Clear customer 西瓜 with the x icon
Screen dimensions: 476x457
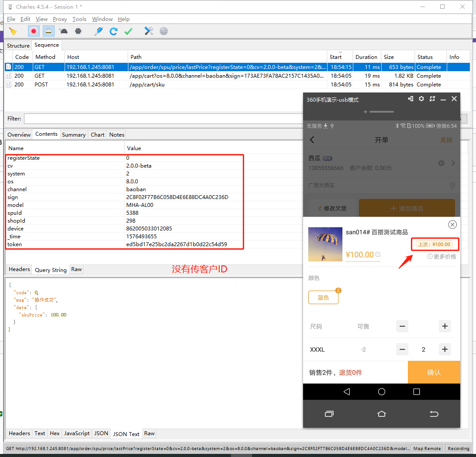(x=442, y=163)
